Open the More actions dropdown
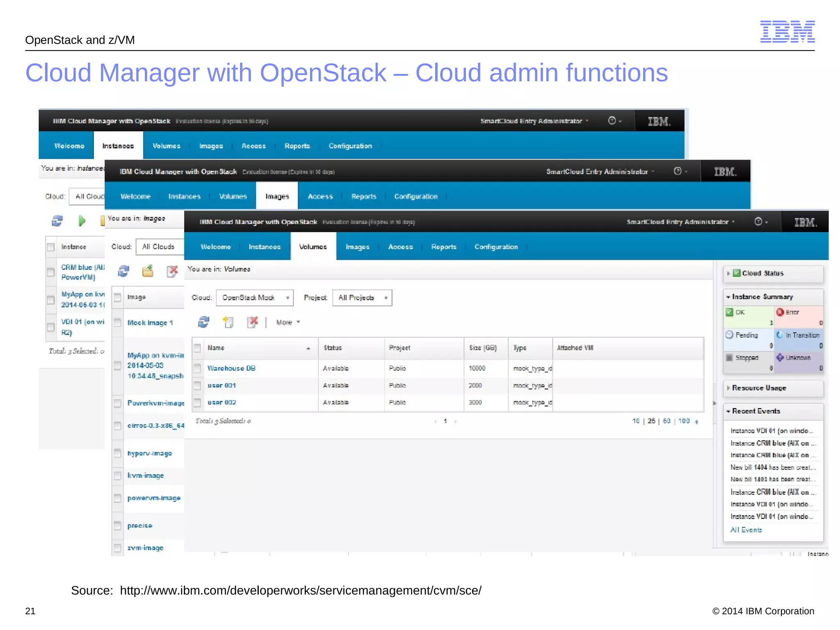This screenshot has width=840, height=630. pos(288,322)
